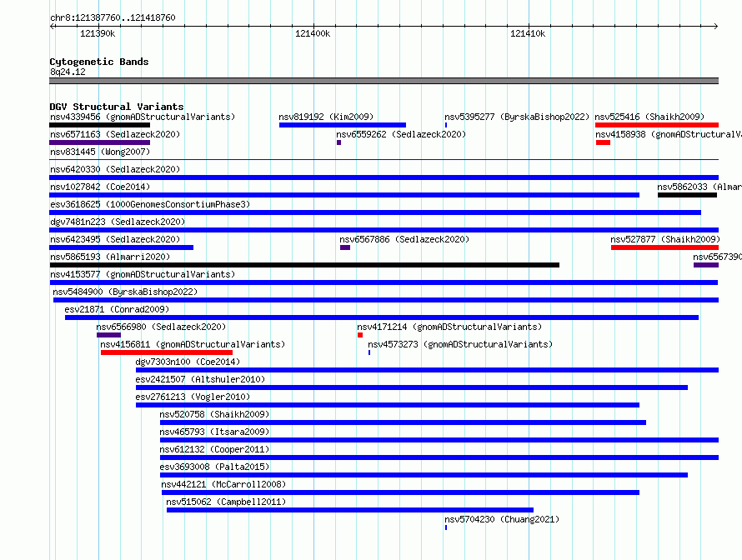This screenshot has height=560, width=742.
Task: Open esv2421507 (Altshuler2010) label
Action: pyautogui.click(x=200, y=379)
